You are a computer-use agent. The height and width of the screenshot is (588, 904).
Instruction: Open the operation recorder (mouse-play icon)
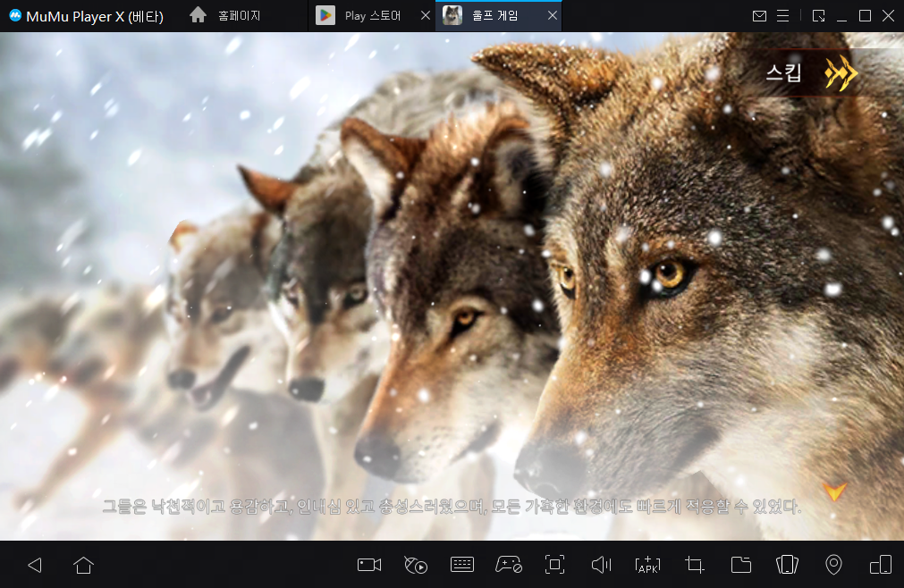click(x=416, y=565)
